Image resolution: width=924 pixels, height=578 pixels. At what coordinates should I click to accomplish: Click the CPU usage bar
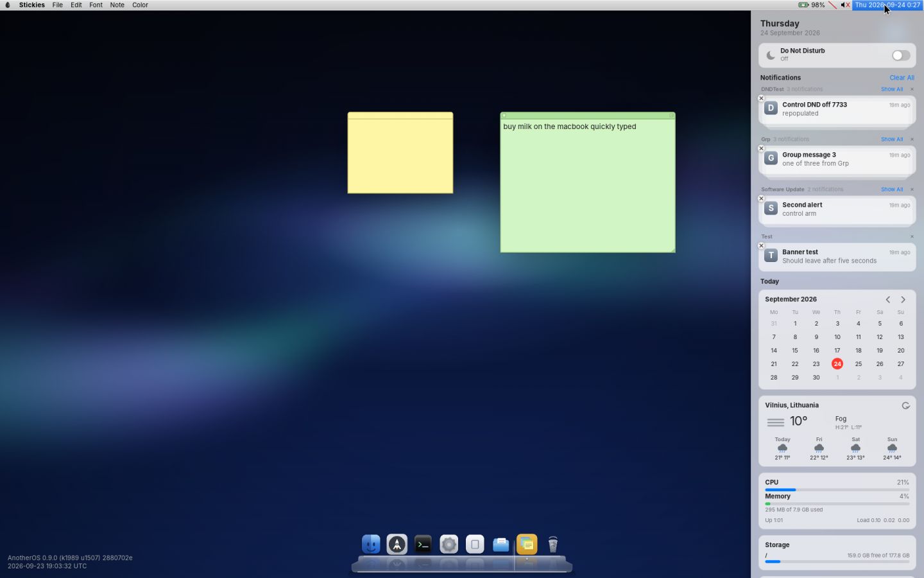point(837,490)
